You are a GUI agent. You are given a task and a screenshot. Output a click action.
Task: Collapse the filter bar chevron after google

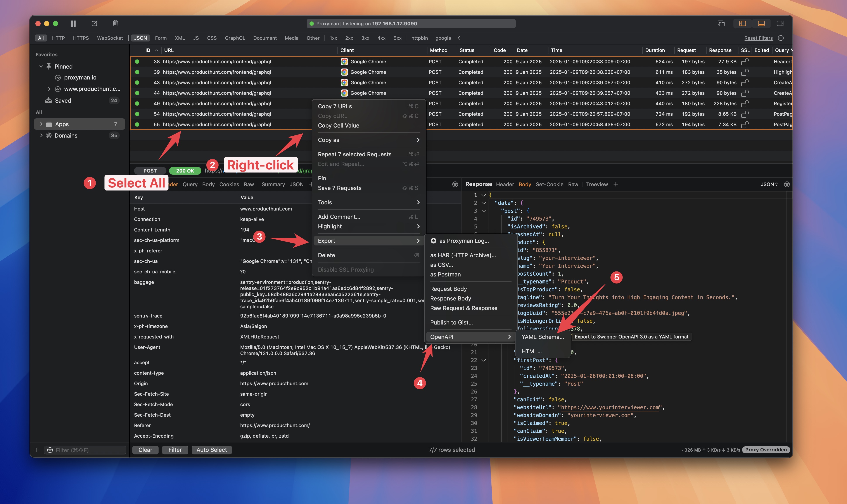(458, 38)
